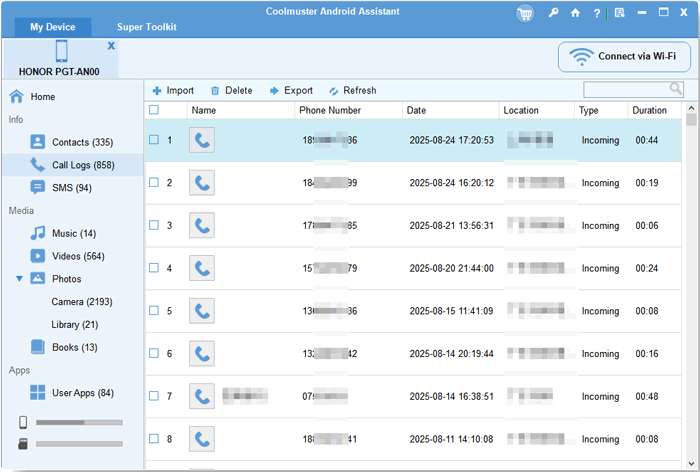Open Camera (2193) under Photos
The image size is (700, 472).
(x=82, y=301)
